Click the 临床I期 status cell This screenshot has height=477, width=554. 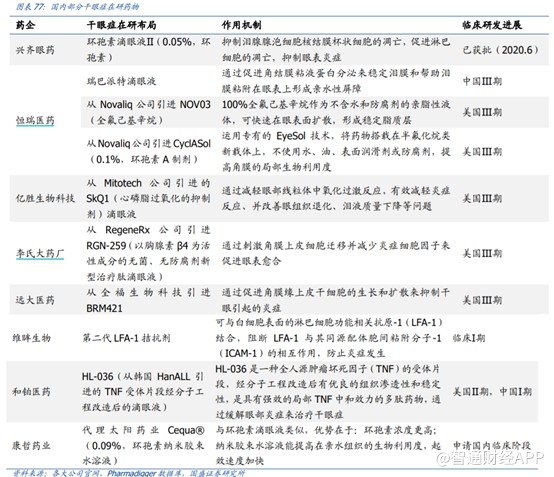(469, 338)
